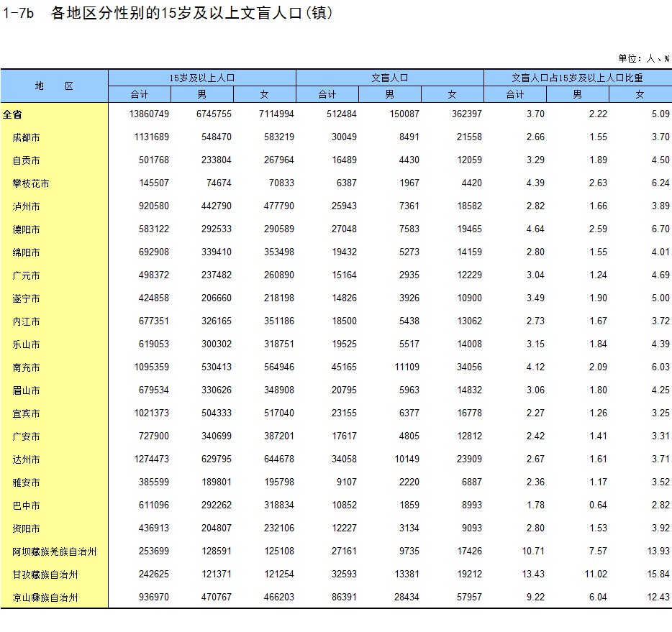
Task: Select 遂宁市 illiterate female value 10900
Action: point(469,298)
